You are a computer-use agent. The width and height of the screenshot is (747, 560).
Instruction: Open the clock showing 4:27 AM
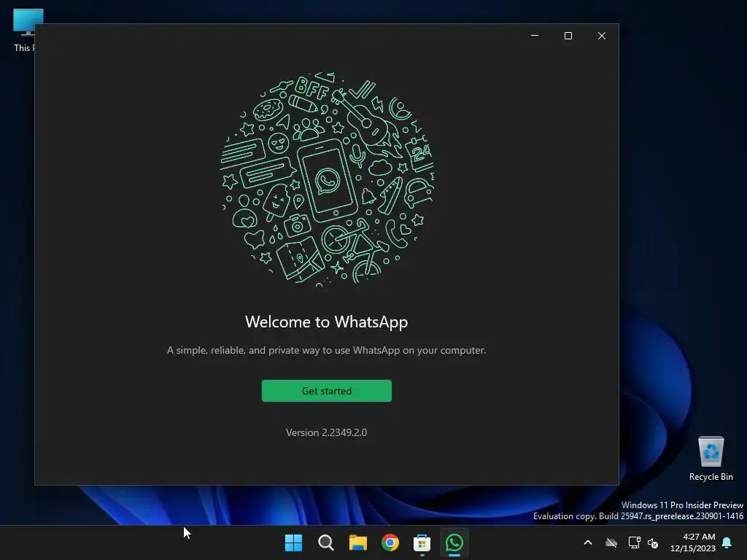click(x=693, y=542)
